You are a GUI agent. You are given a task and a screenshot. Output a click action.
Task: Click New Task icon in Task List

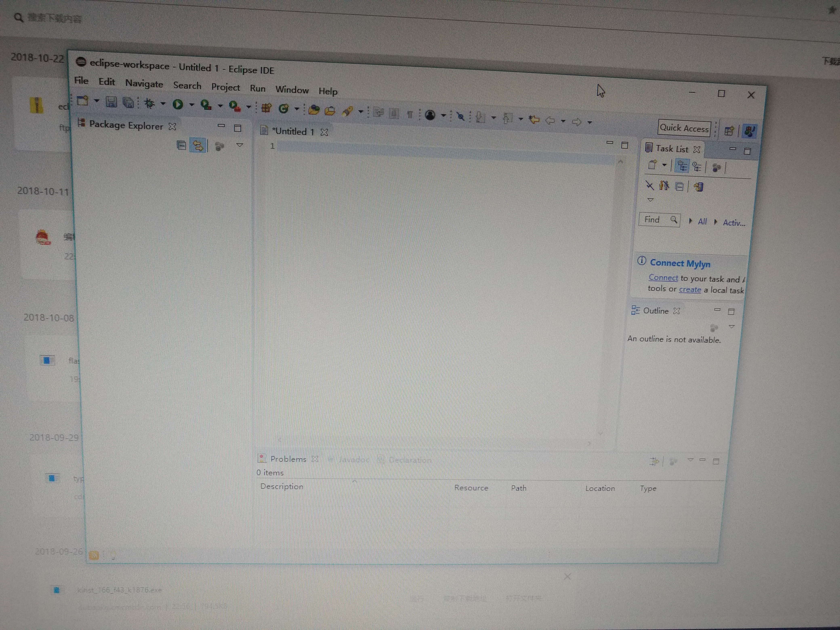[x=652, y=165]
